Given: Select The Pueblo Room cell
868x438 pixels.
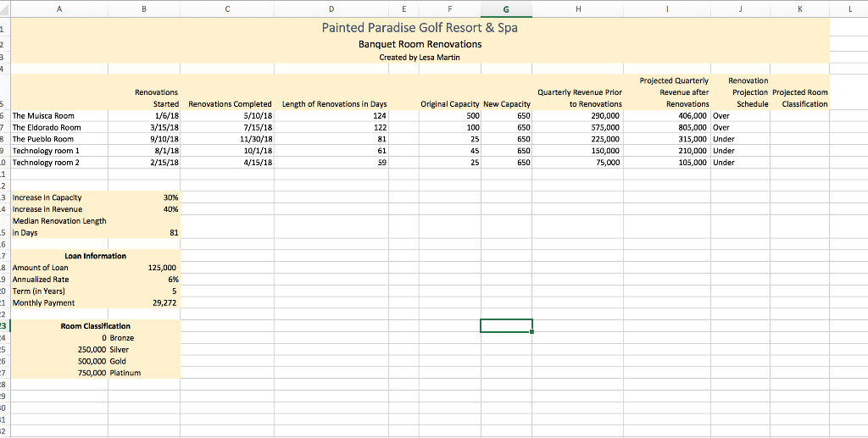Looking at the screenshot, I should pos(59,139).
